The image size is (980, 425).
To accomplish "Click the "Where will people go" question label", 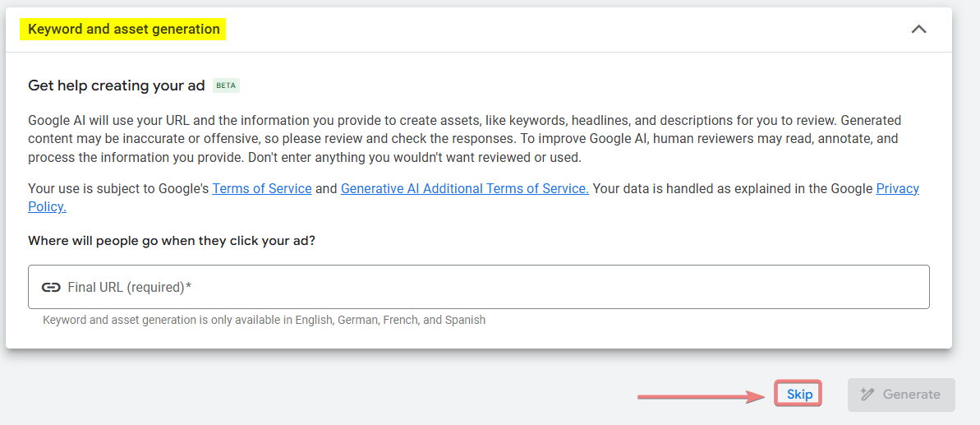I will pos(172,241).
